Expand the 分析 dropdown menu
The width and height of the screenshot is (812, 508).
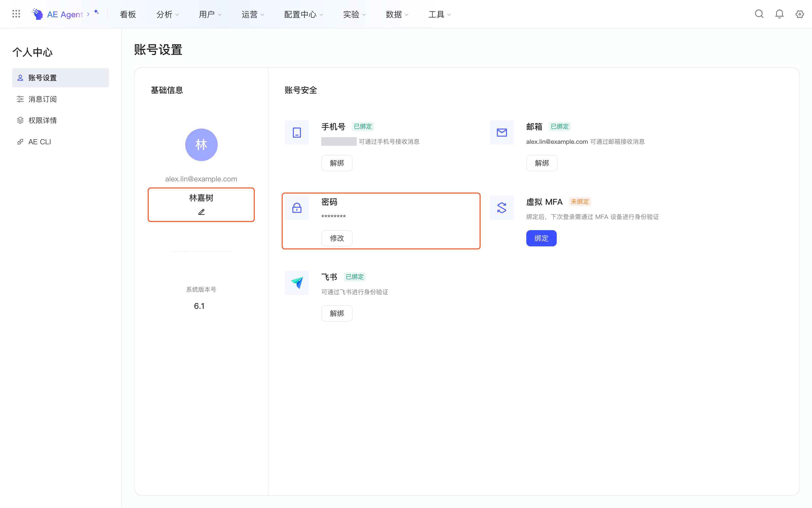[168, 14]
